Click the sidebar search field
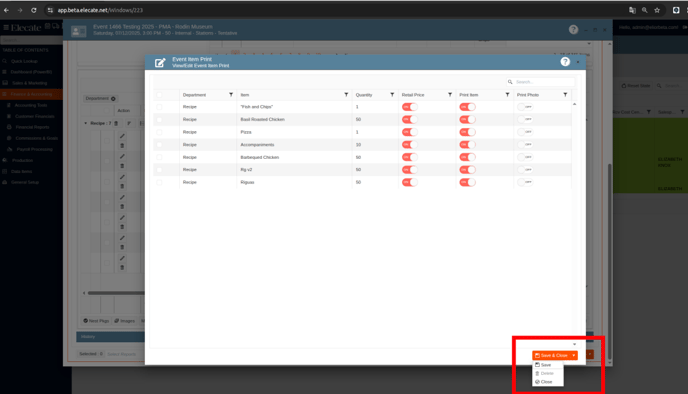688x394 pixels. click(x=31, y=40)
